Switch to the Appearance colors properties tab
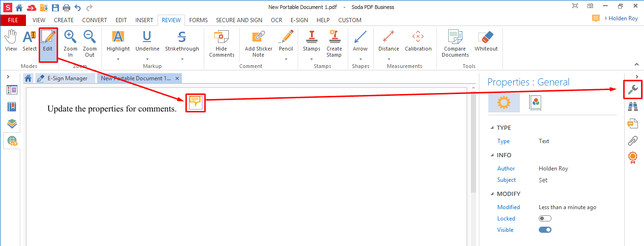Viewport: 644px width, 246px height. click(x=535, y=102)
